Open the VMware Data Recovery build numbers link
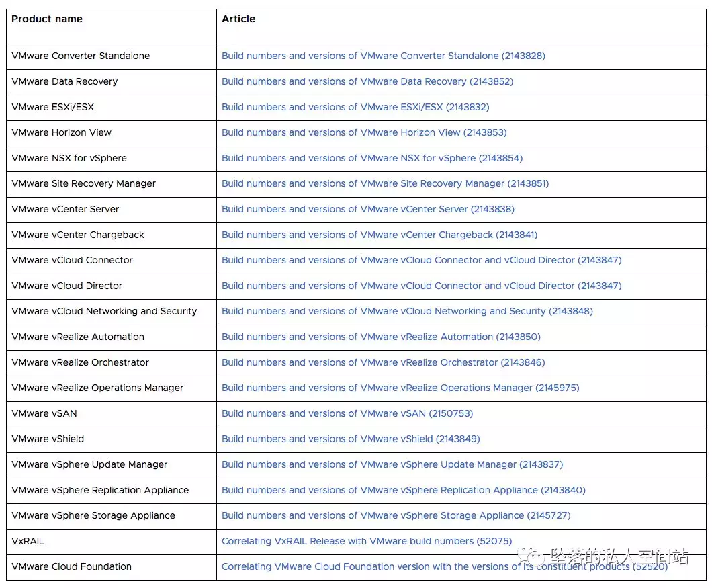 point(367,81)
